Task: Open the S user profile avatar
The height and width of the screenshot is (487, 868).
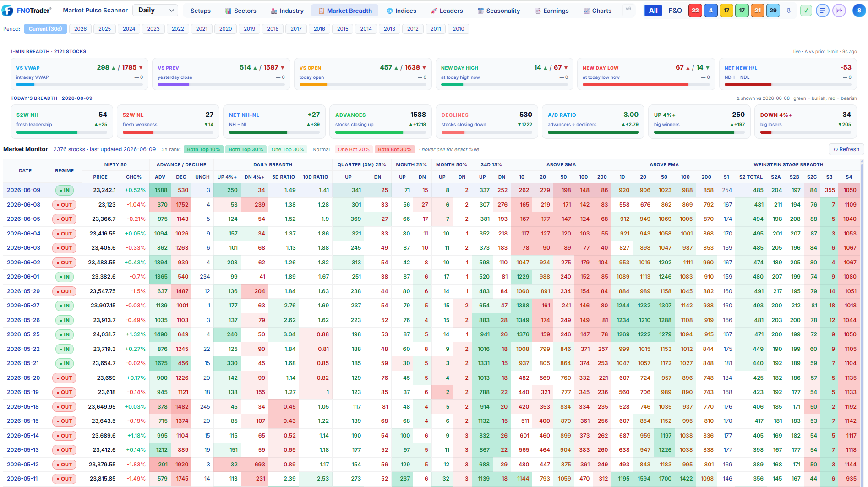Action: [x=859, y=10]
